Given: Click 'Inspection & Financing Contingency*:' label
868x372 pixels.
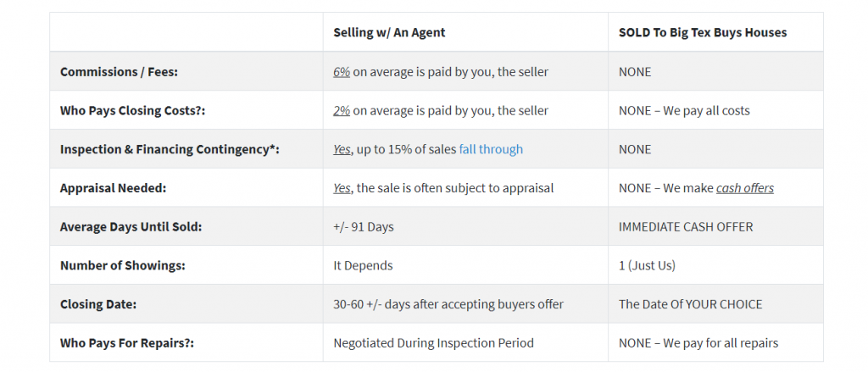Looking at the screenshot, I should pos(170,149).
